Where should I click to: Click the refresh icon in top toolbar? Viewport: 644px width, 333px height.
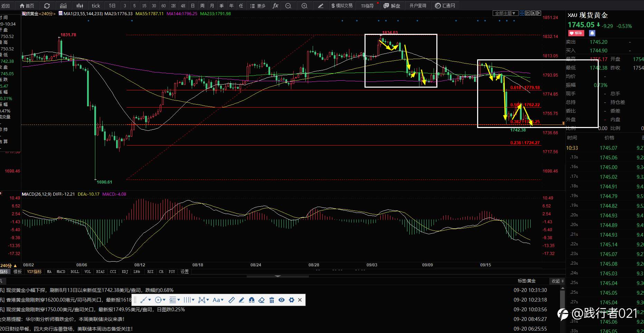click(x=47, y=6)
